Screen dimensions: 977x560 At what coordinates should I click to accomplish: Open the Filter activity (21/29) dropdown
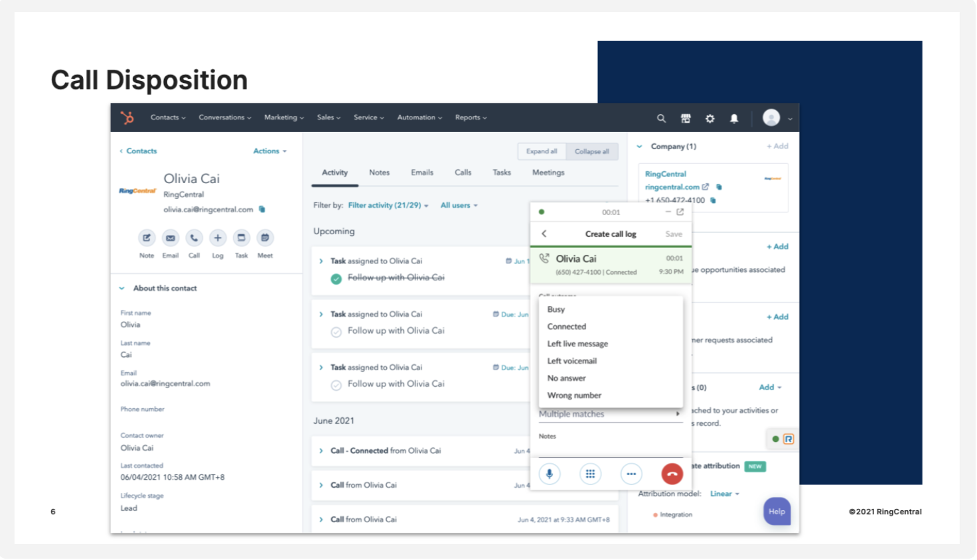click(x=388, y=206)
